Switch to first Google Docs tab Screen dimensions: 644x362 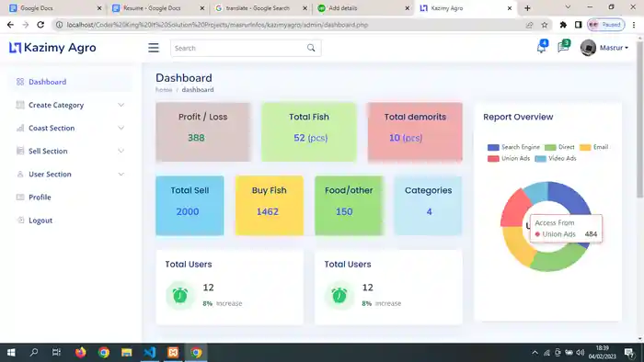(55, 8)
